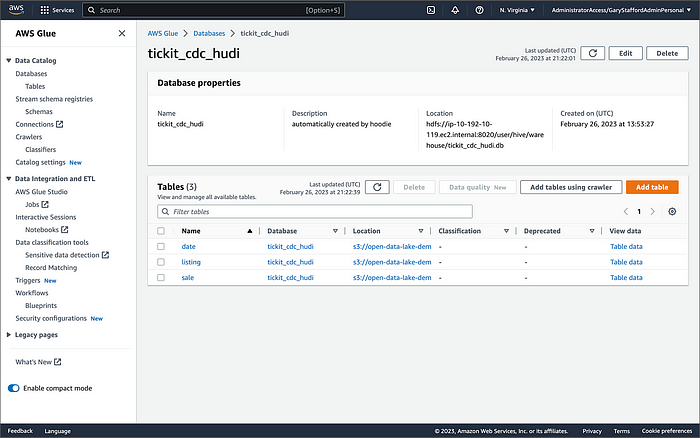Click the orange Add table button
Viewport: 700px width, 438px height.
pos(652,187)
